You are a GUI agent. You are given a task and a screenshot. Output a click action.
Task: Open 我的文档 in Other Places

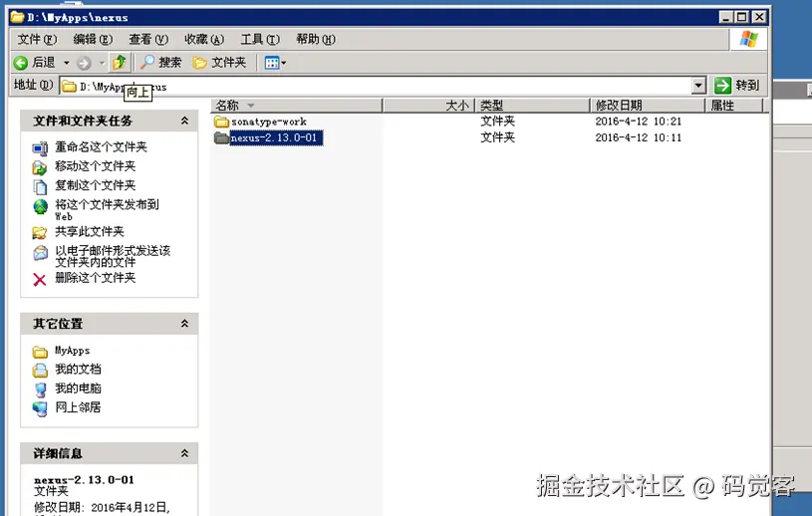click(78, 369)
